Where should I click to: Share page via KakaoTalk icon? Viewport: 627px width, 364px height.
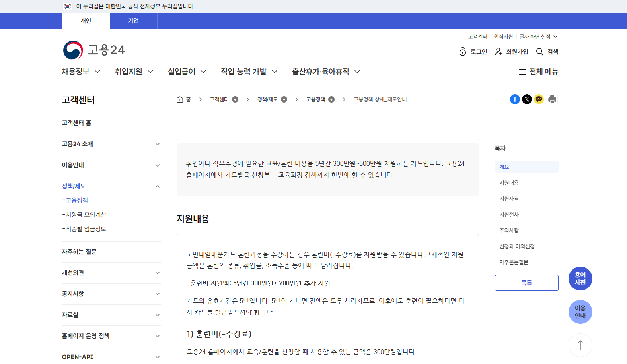click(x=539, y=99)
